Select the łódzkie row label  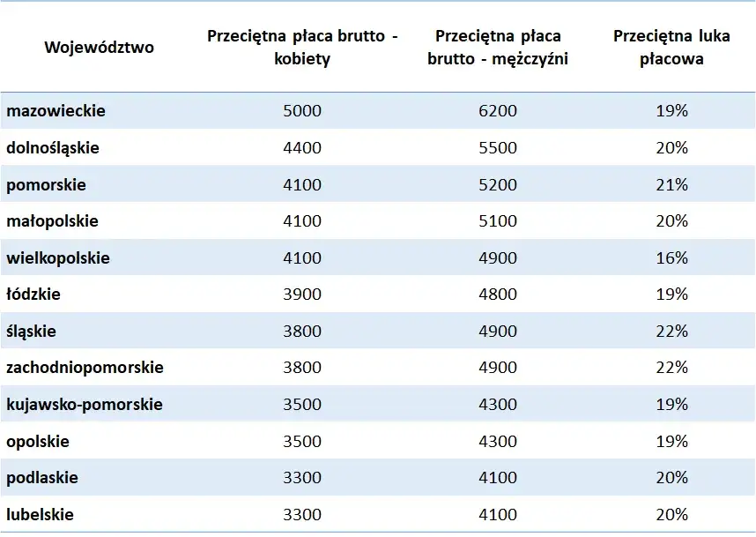pos(33,294)
